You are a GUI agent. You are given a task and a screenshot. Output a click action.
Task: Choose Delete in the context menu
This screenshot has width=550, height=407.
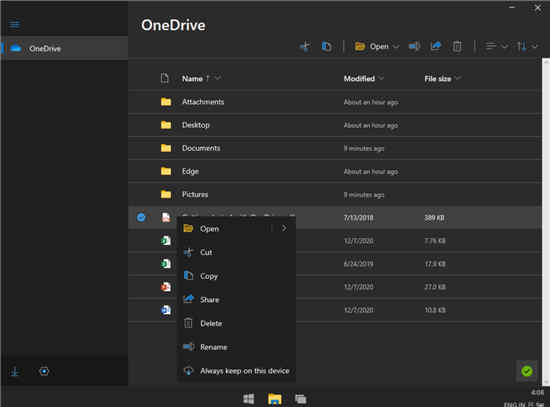tap(237, 323)
